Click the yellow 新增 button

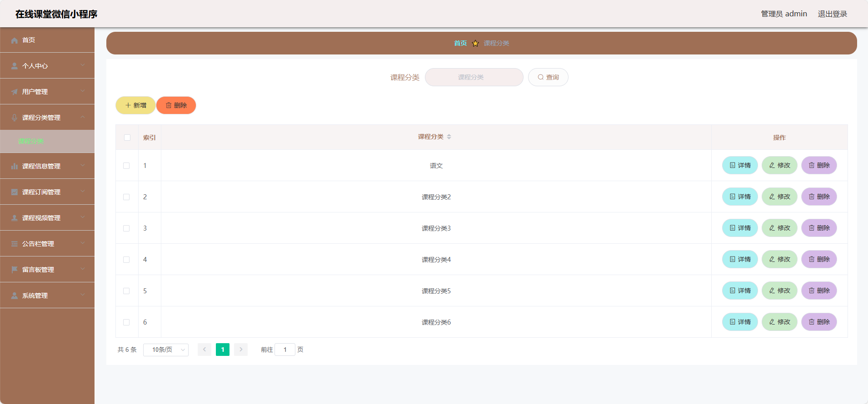[x=135, y=105]
